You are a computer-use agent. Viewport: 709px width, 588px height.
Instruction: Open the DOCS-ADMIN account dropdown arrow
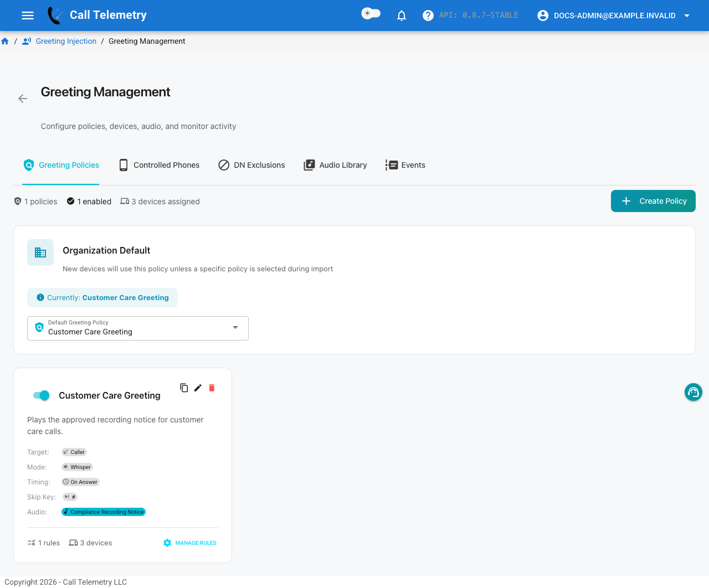click(687, 16)
